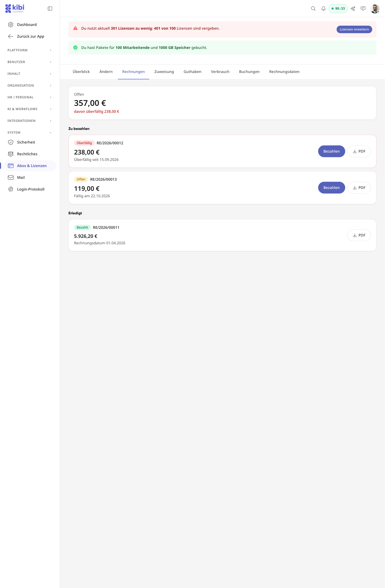Screen dimensions: 385x588
Task: Open notifications bell icon
Action: click(324, 9)
